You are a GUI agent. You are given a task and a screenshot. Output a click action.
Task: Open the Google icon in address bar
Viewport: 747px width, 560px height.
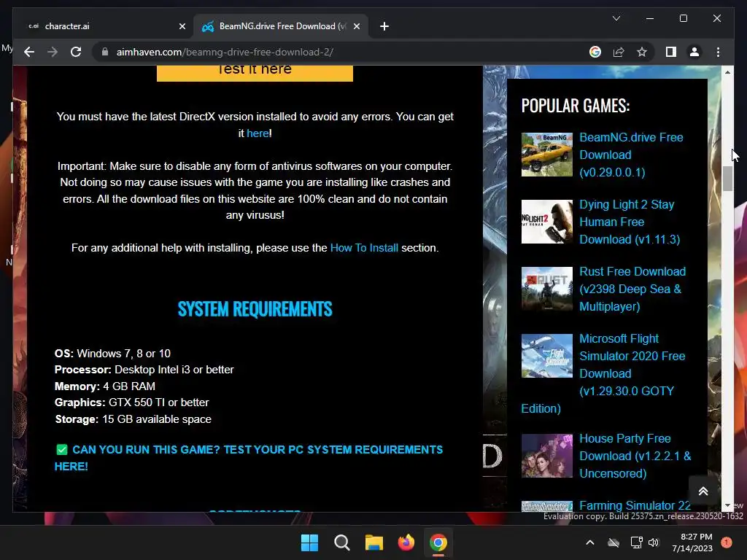pos(595,52)
